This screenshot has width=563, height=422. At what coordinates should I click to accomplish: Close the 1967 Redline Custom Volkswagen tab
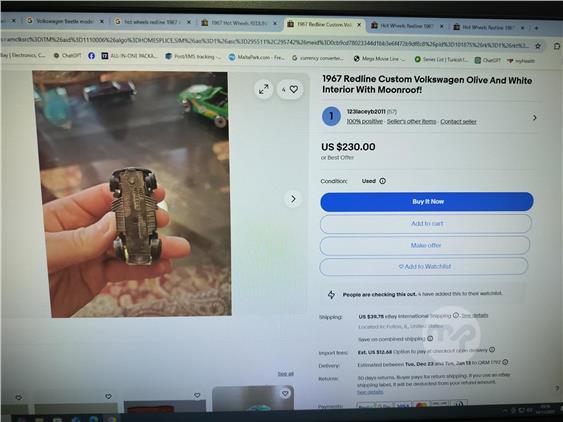point(359,25)
